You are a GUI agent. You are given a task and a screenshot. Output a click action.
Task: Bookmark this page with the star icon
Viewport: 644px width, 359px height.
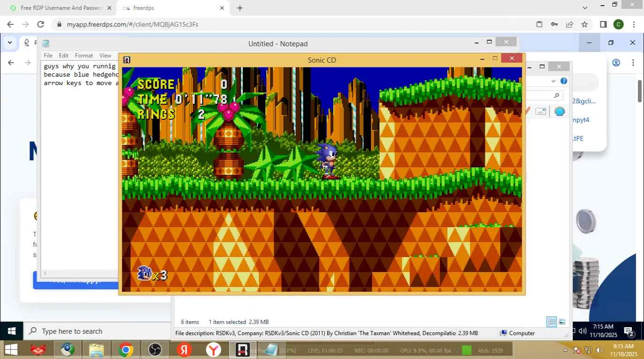(585, 24)
